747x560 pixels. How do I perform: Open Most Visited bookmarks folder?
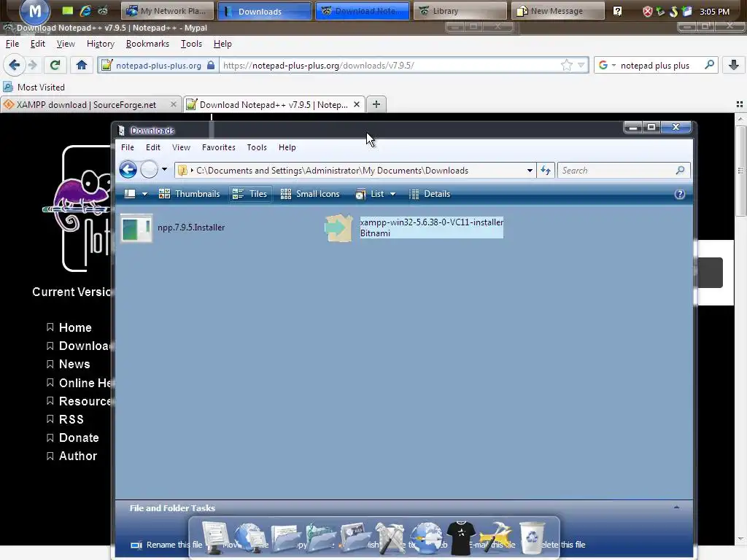click(x=34, y=87)
